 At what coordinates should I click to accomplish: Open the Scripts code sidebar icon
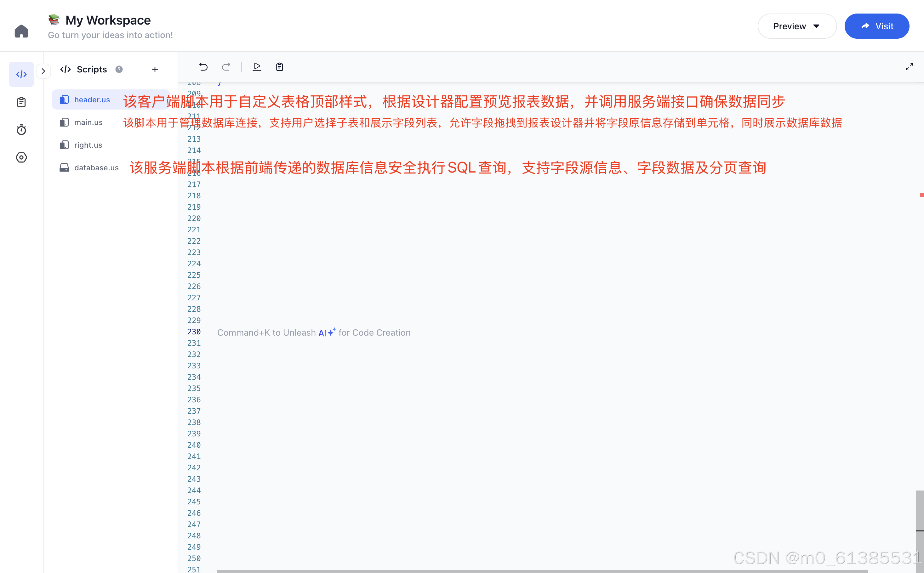[21, 74]
